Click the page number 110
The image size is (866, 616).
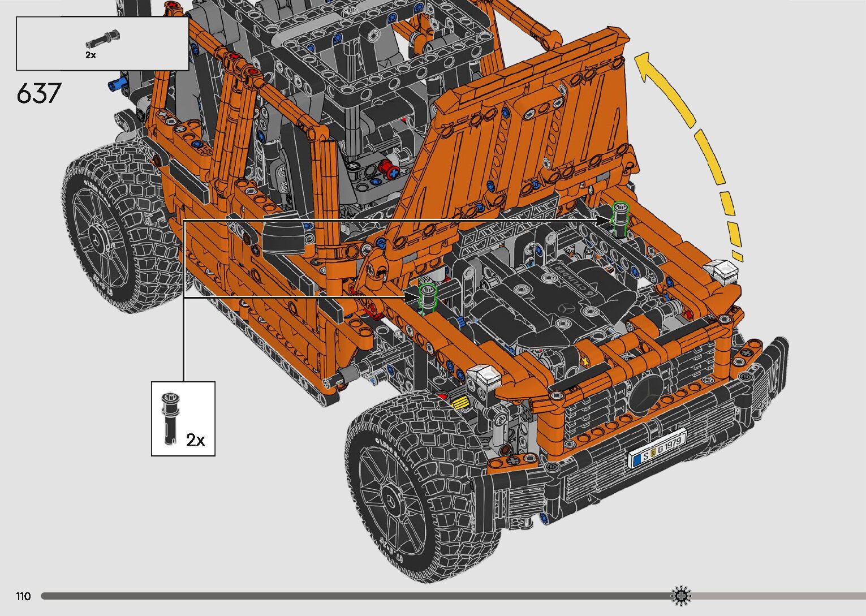coord(23,596)
